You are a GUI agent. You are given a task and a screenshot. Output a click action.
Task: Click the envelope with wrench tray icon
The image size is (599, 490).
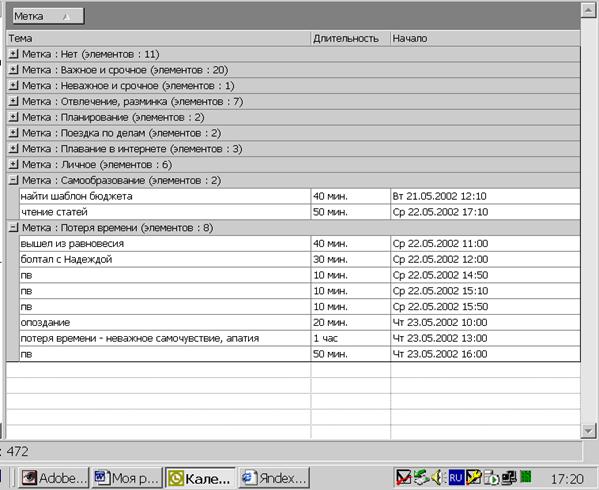click(474, 477)
